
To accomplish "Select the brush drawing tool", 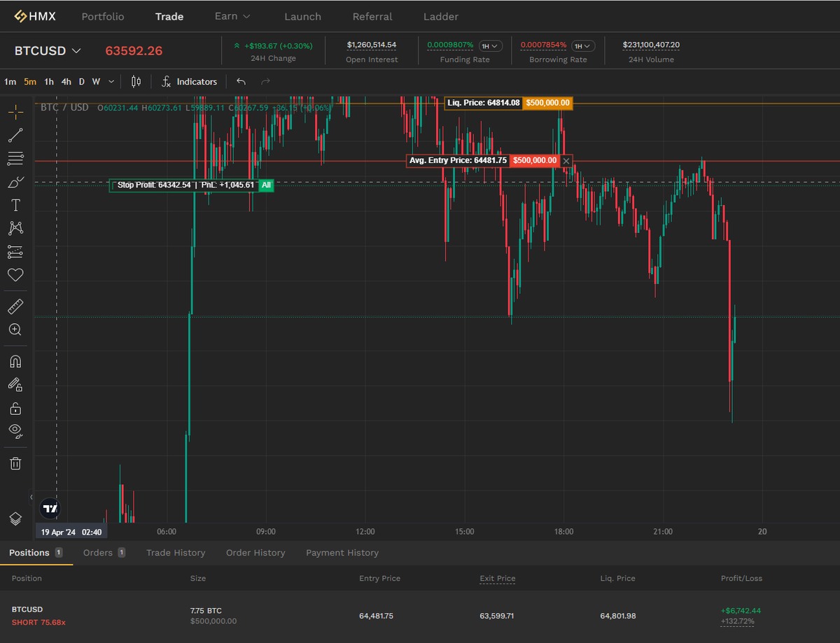I will click(x=15, y=182).
